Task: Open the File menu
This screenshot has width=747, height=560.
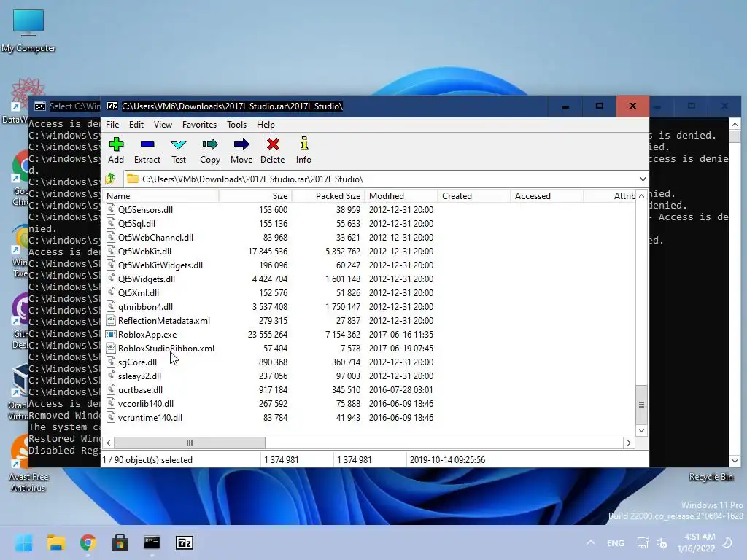Action: coord(112,125)
